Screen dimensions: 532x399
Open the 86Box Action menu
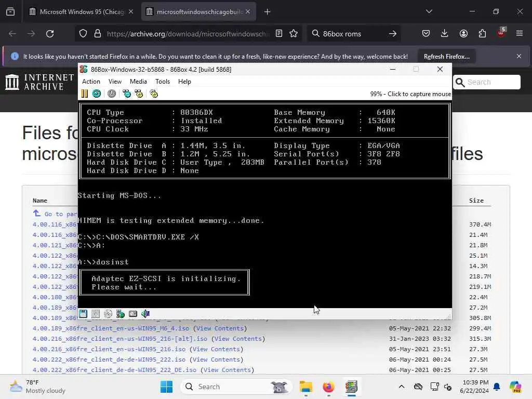(x=91, y=82)
